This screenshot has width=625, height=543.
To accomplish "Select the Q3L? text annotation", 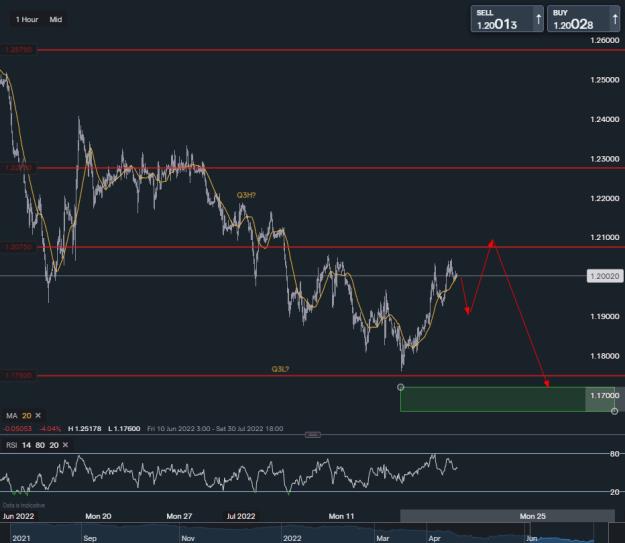I will click(280, 369).
